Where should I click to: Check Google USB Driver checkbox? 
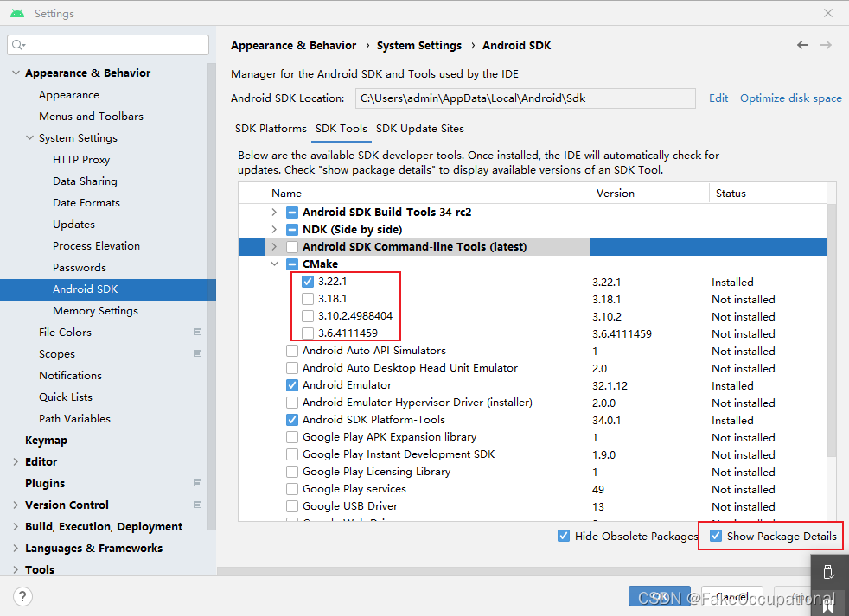click(x=292, y=506)
